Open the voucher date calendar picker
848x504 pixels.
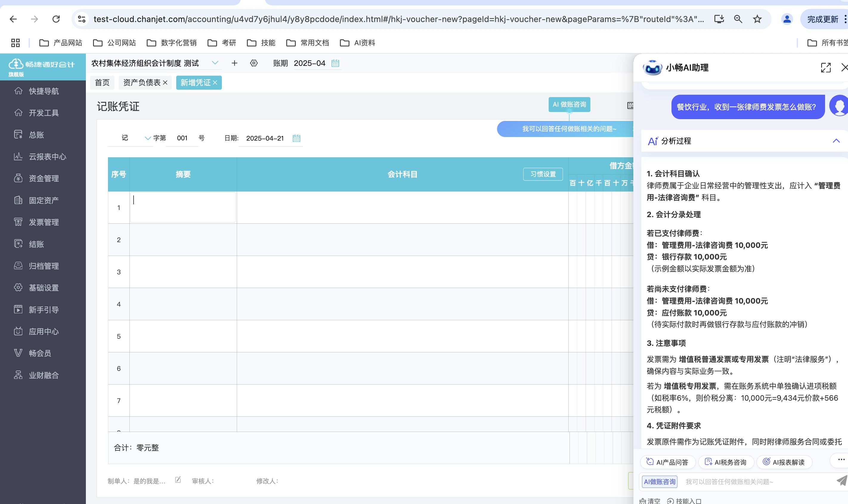[296, 138]
